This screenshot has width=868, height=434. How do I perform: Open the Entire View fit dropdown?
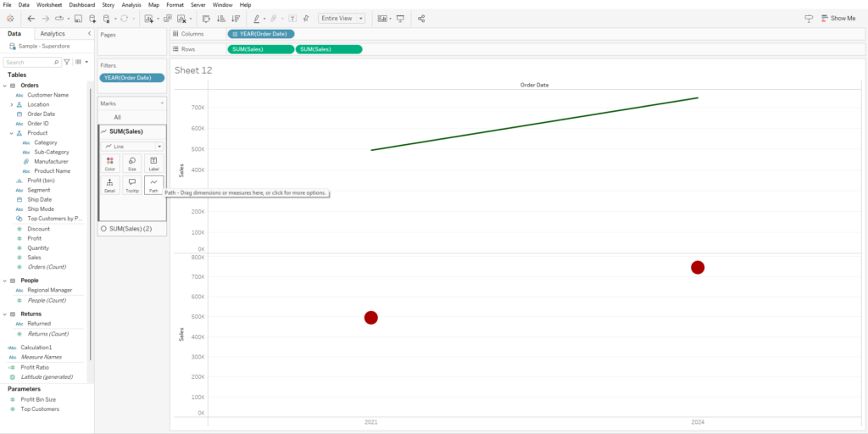342,19
